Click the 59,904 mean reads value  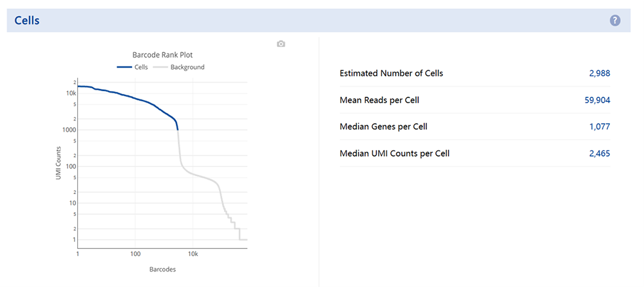pyautogui.click(x=597, y=100)
